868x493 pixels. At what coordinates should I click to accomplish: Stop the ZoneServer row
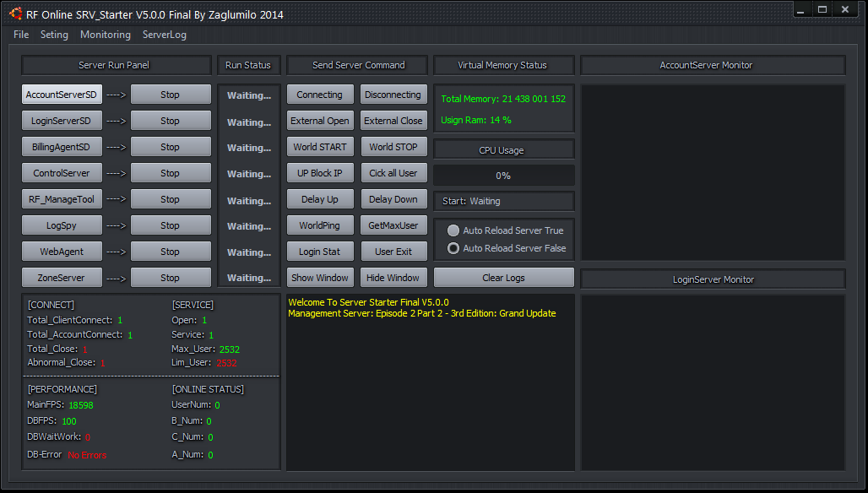click(x=171, y=278)
